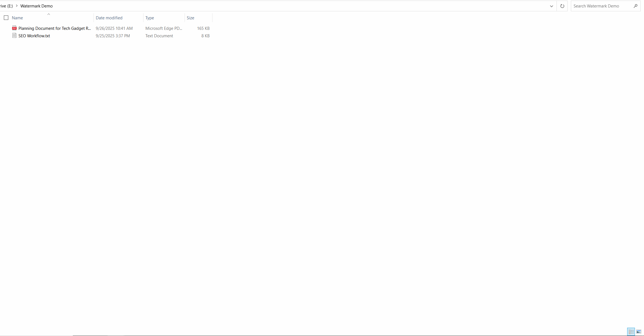Screen dimensions: 644x336
Task: Click the search magnifier icon
Action: coord(636,6)
